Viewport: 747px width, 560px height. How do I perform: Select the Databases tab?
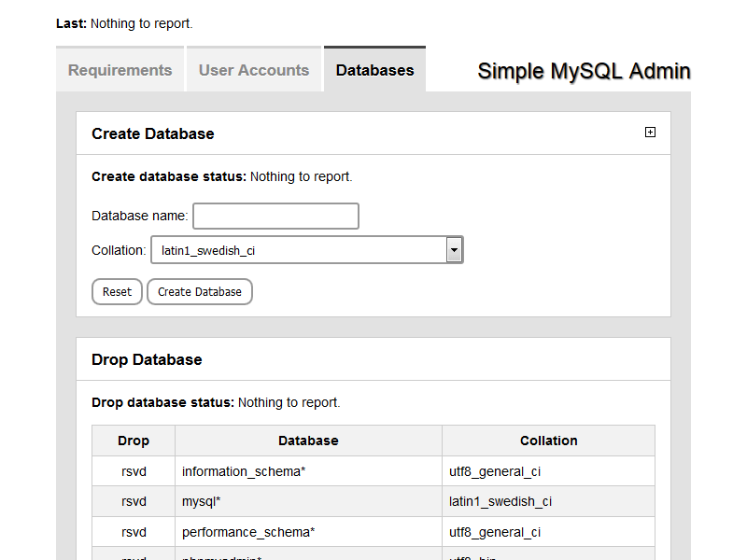pyautogui.click(x=375, y=69)
